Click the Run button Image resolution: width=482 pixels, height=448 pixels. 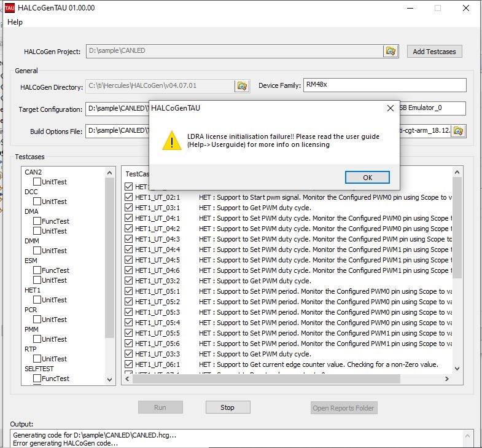[160, 407]
